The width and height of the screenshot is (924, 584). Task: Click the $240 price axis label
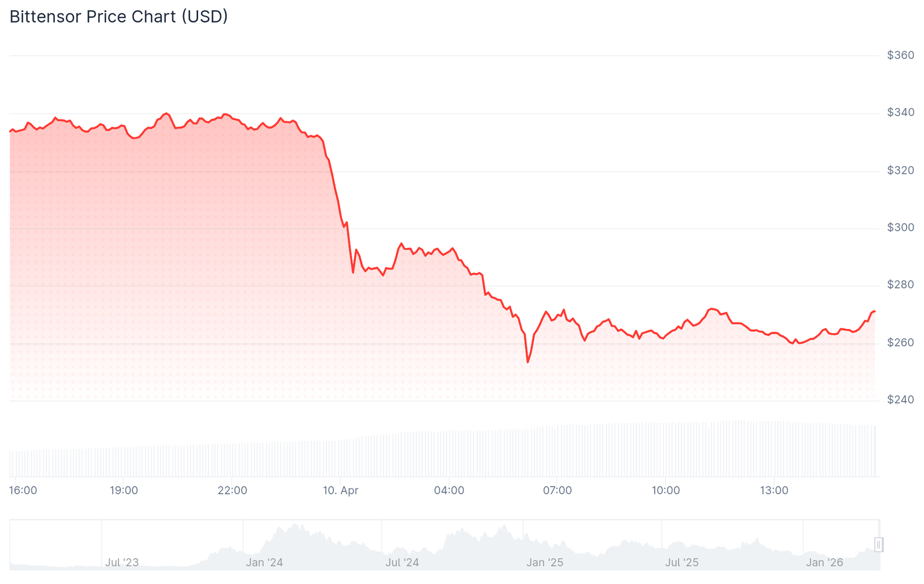coord(900,400)
